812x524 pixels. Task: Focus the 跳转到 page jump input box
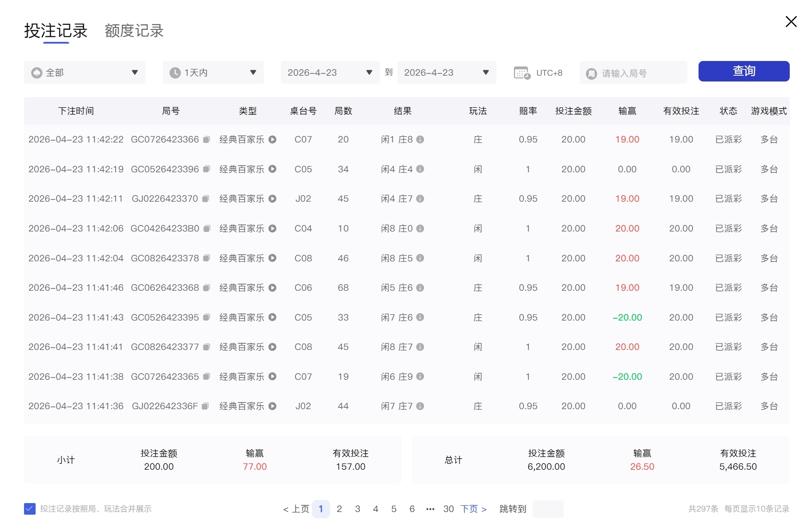point(548,509)
